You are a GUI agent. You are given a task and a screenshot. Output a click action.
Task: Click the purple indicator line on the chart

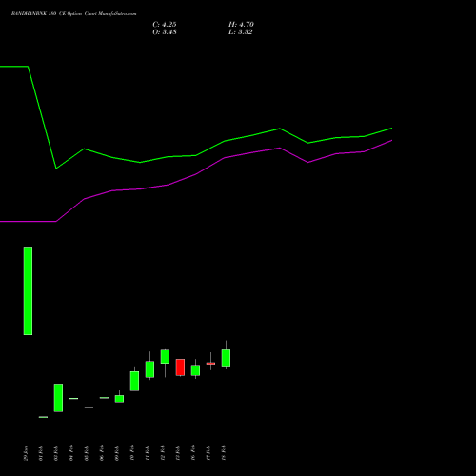pyautogui.click(x=196, y=174)
